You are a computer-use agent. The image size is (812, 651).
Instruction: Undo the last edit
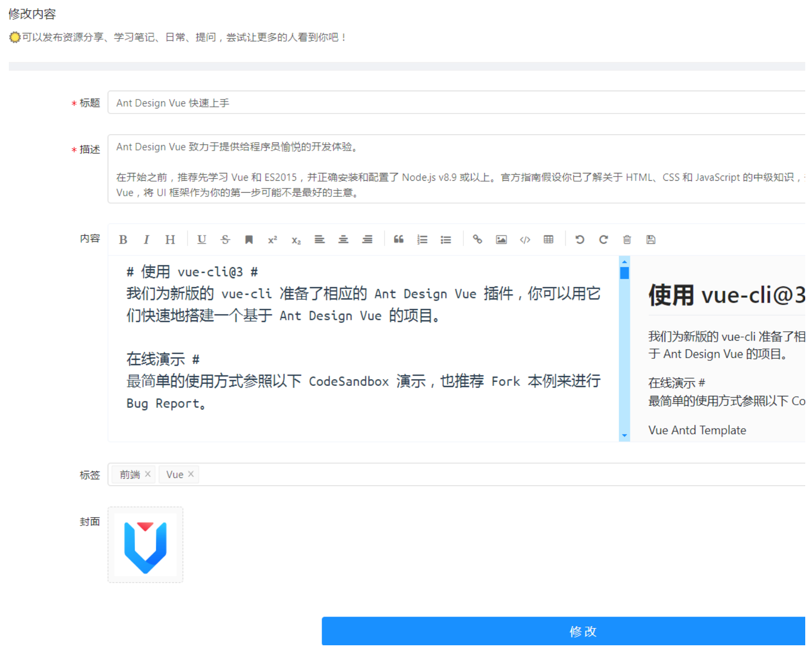[x=580, y=240]
